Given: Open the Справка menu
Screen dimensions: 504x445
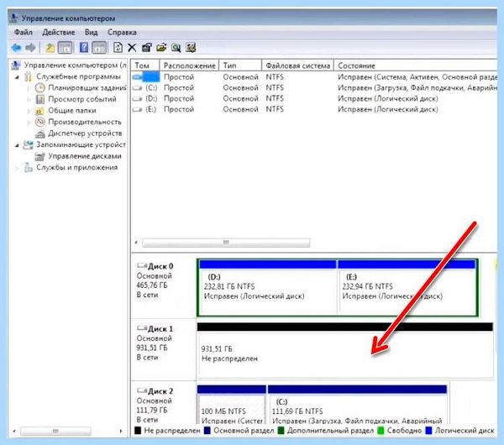Looking at the screenshot, I should [x=122, y=33].
